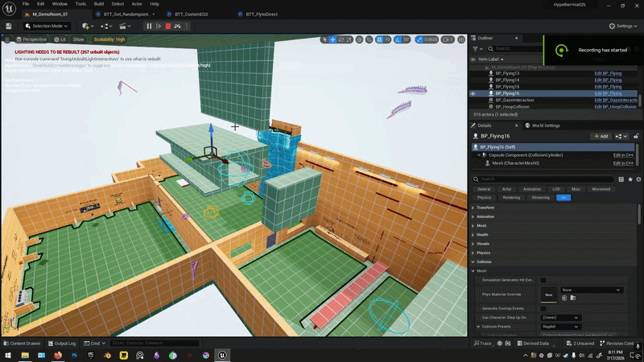Expand the Transform section

[485, 208]
